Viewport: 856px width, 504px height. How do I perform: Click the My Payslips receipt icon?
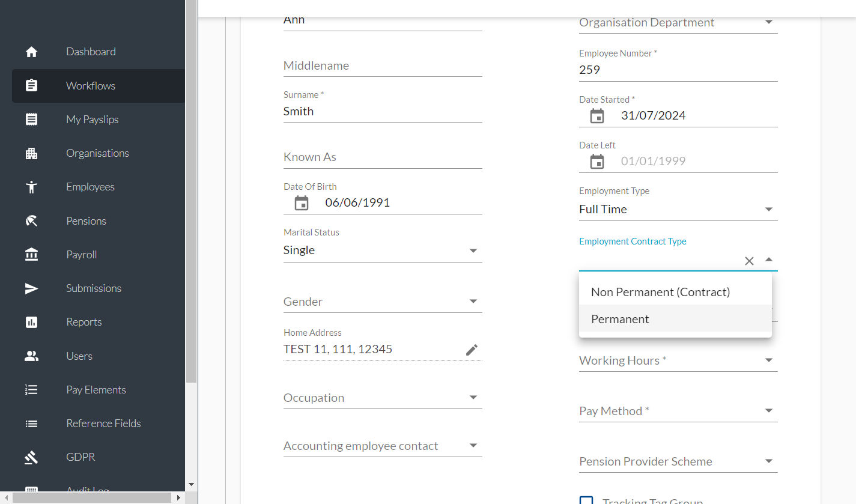[x=32, y=120]
